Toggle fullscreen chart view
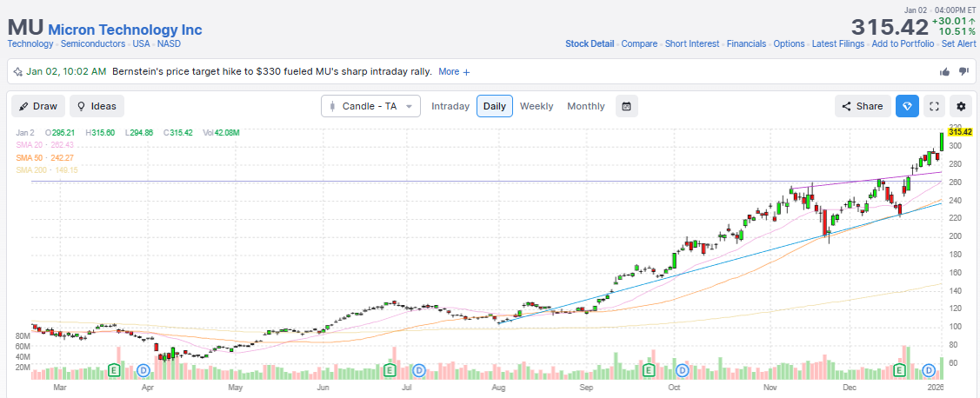The height and width of the screenshot is (398, 980). (x=935, y=106)
